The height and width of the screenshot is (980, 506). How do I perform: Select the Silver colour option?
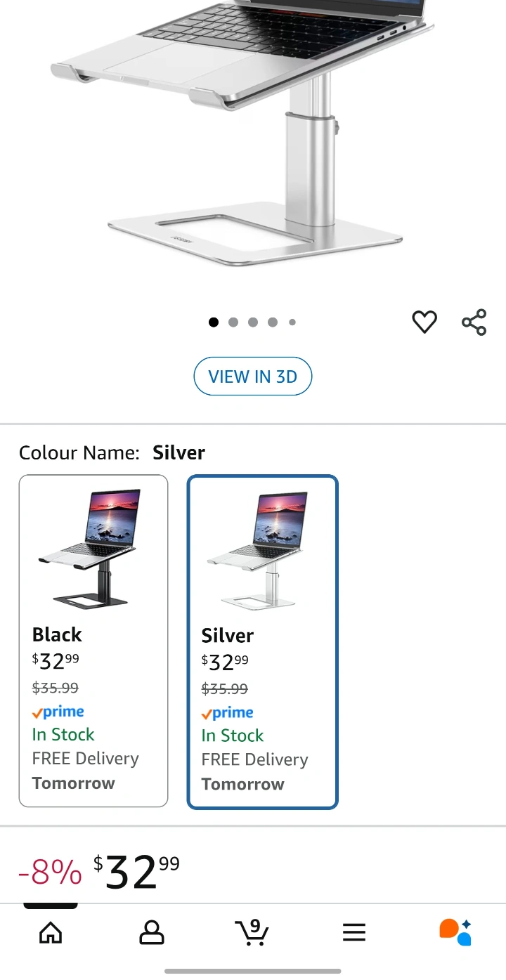coord(262,642)
